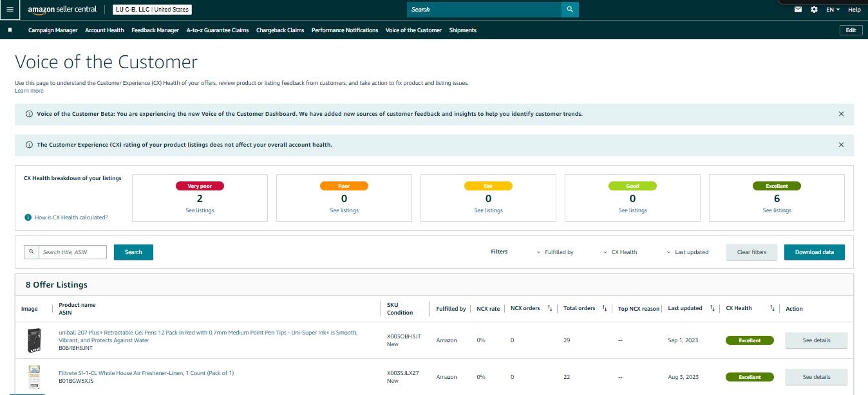This screenshot has height=395, width=868.
Task: Open the LU C-B, LLC account switcher
Action: point(153,10)
